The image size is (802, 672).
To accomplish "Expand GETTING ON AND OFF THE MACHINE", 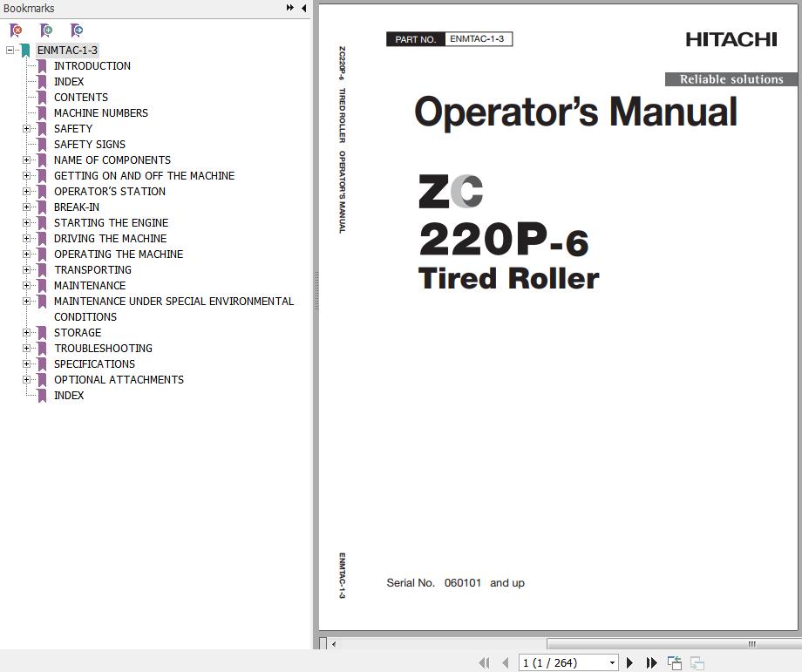I will coord(27,176).
